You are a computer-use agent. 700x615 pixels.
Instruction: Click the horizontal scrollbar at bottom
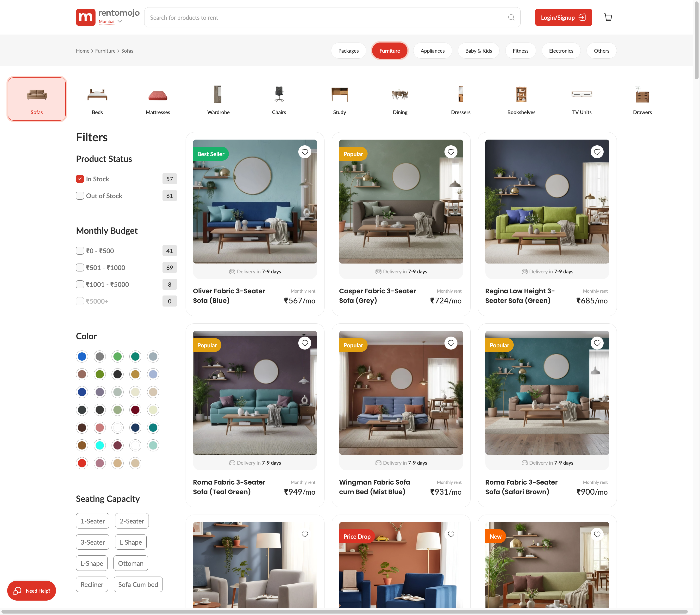pos(344,612)
